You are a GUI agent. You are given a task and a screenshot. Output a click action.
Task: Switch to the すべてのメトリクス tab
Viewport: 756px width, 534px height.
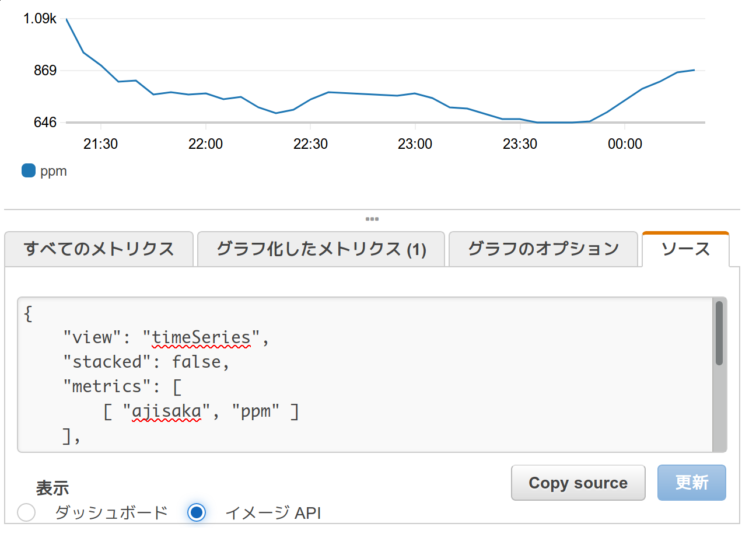[x=99, y=249]
